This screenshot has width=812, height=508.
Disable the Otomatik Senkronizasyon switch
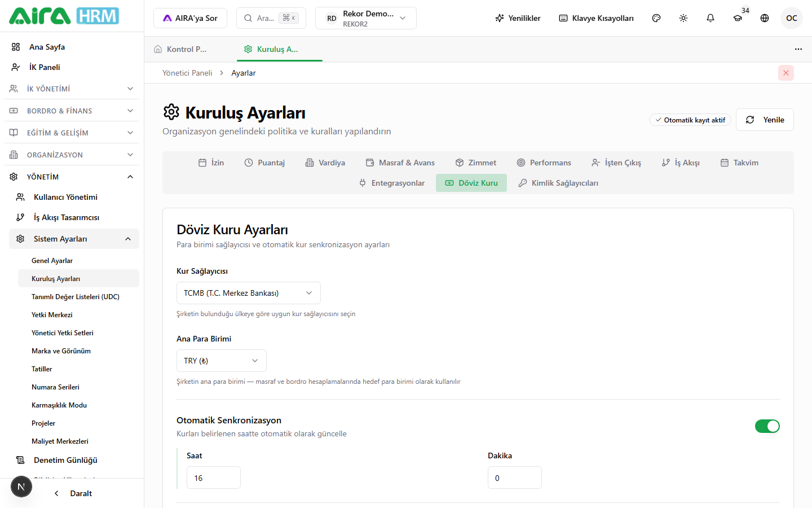pyautogui.click(x=767, y=426)
